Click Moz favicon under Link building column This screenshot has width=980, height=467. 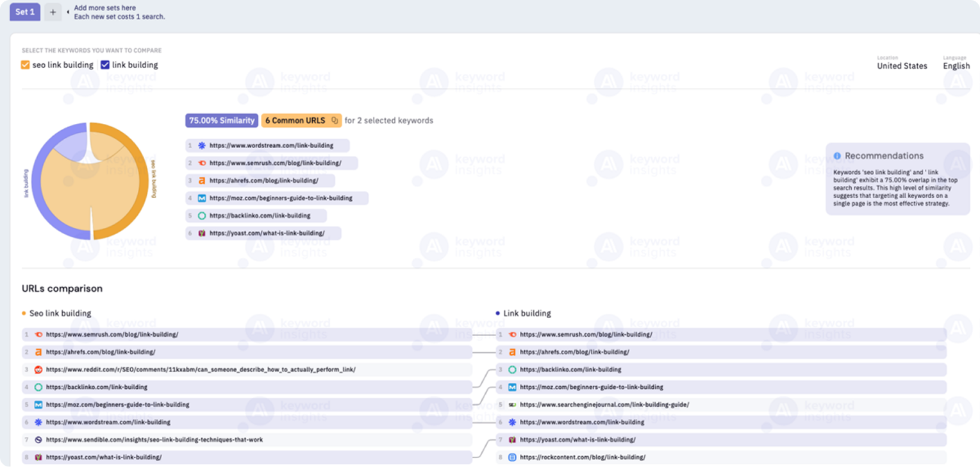tap(512, 387)
